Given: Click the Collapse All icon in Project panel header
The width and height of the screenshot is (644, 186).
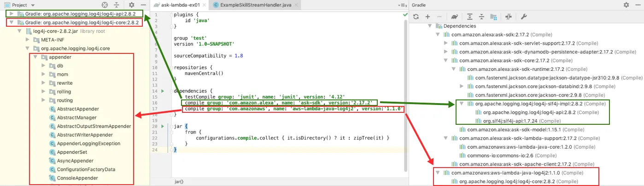Looking at the screenshot, I should (117, 5).
